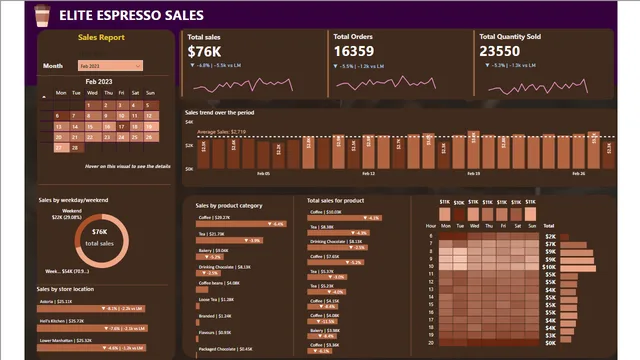Click the Total Quantity Sold value 23550
The height and width of the screenshot is (360, 640).
[499, 51]
